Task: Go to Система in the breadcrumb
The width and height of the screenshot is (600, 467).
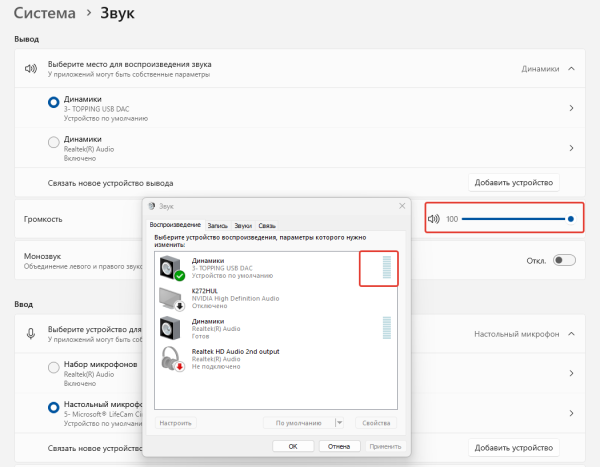Action: tap(44, 13)
